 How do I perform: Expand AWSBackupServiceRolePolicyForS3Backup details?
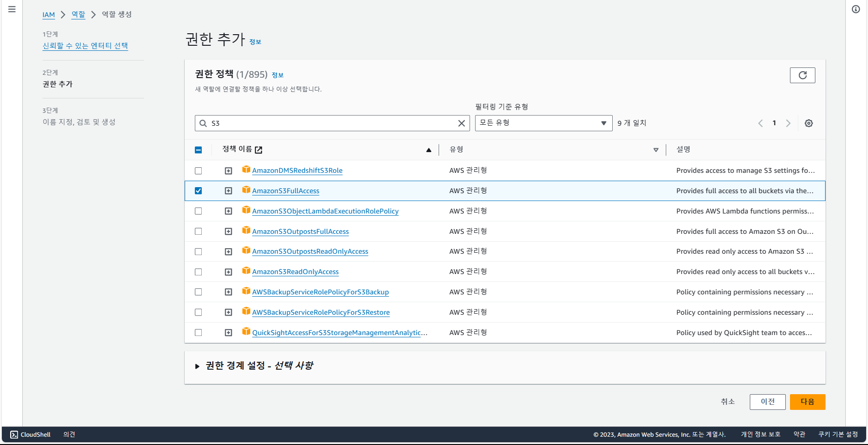pyautogui.click(x=229, y=292)
